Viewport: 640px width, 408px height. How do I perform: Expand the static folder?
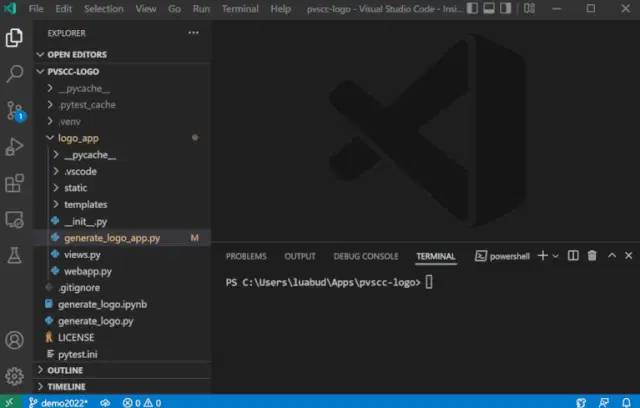[x=122, y=188]
